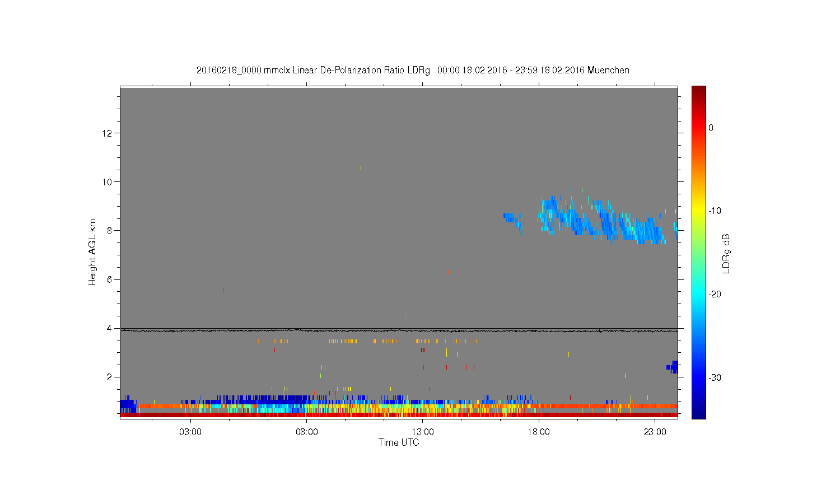The width and height of the screenshot is (840, 504).
Task: Click the 'Muenchen' location in the title
Action: click(608, 71)
